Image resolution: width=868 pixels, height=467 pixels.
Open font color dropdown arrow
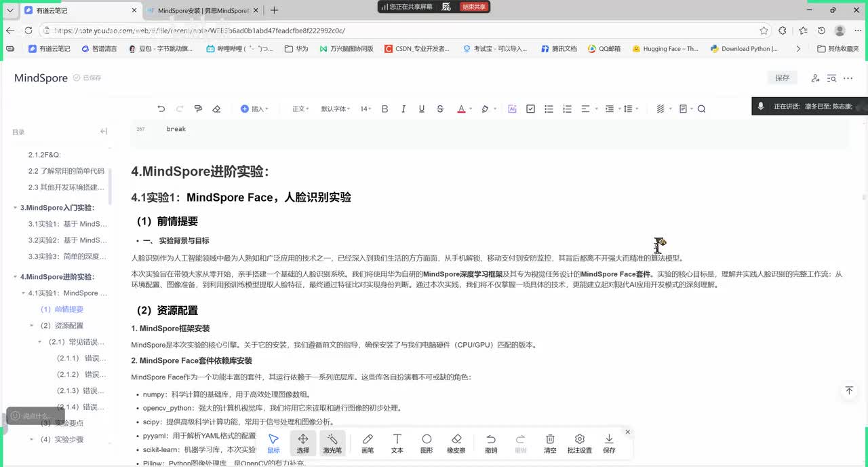(471, 109)
